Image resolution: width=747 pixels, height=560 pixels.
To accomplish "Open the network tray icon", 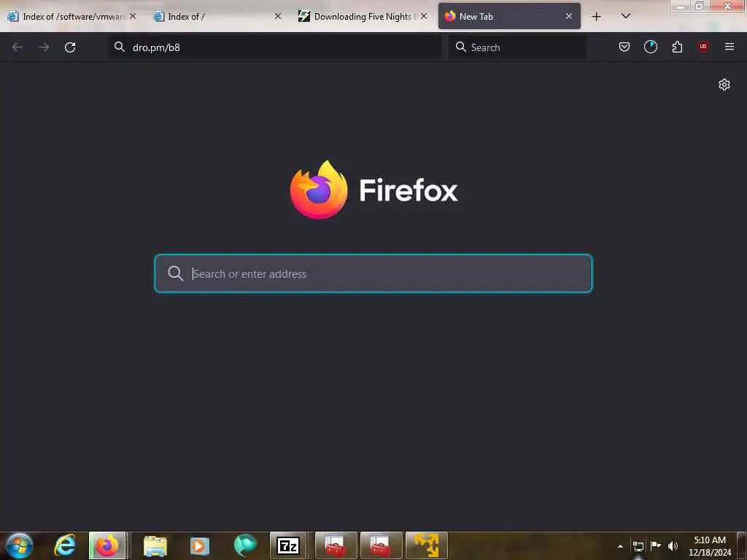I will pyautogui.click(x=638, y=546).
